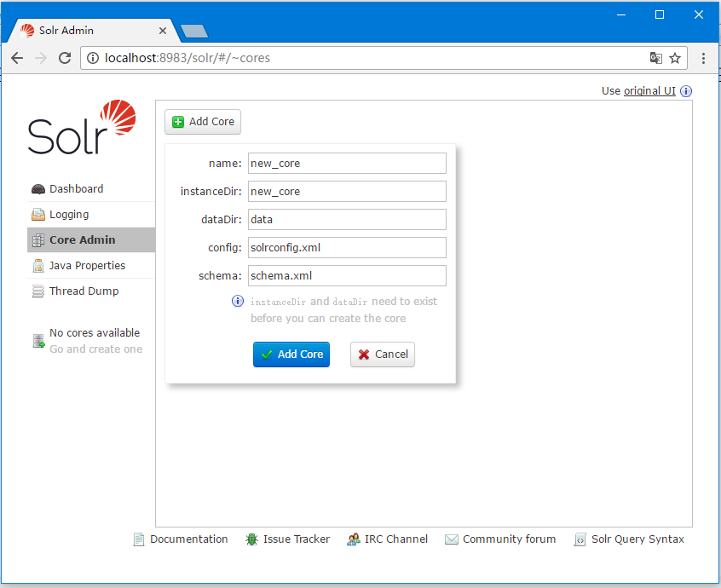The image size is (721, 588).
Task: Cancel the add core form
Action: pyautogui.click(x=383, y=355)
